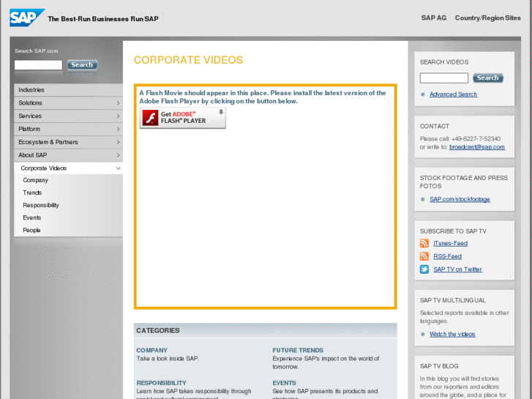The width and height of the screenshot is (532, 399).
Task: Click the iTunes-Feed RSS icon
Action: click(x=424, y=243)
